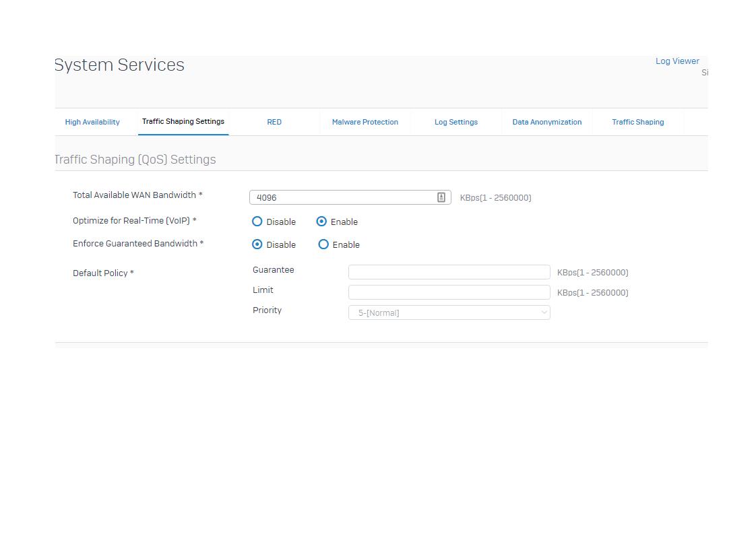Click the Total Available WAN Bandwidth field
The image size is (756, 534).
coord(350,197)
